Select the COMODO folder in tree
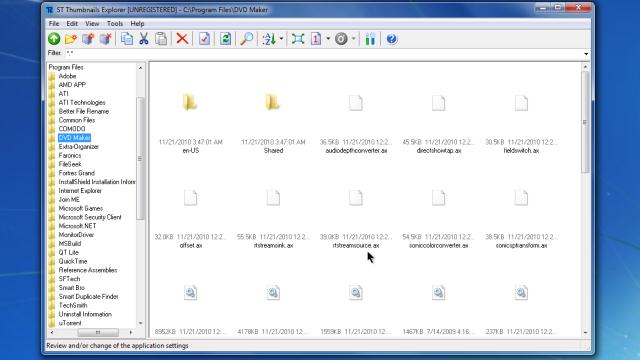This screenshot has width=640, height=360. tap(72, 129)
